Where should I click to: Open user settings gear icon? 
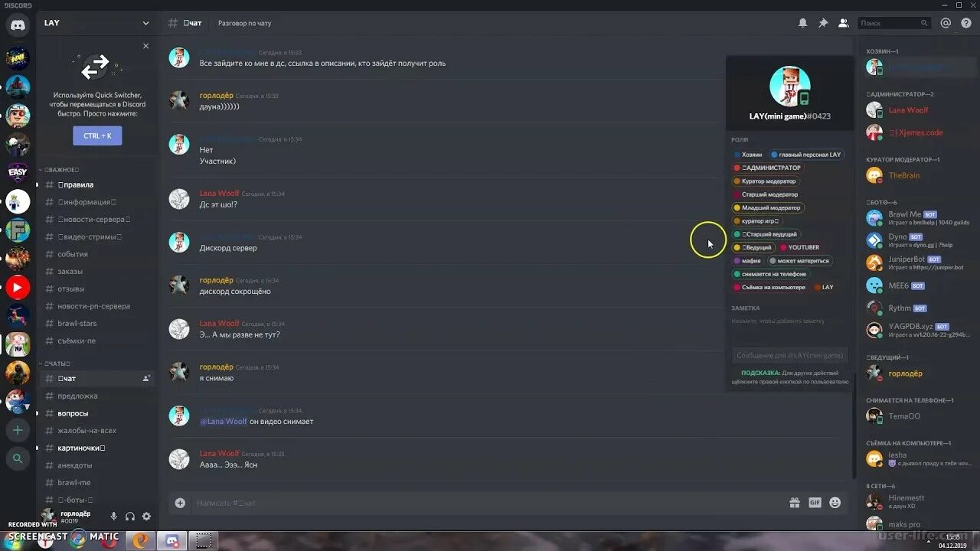[146, 517]
